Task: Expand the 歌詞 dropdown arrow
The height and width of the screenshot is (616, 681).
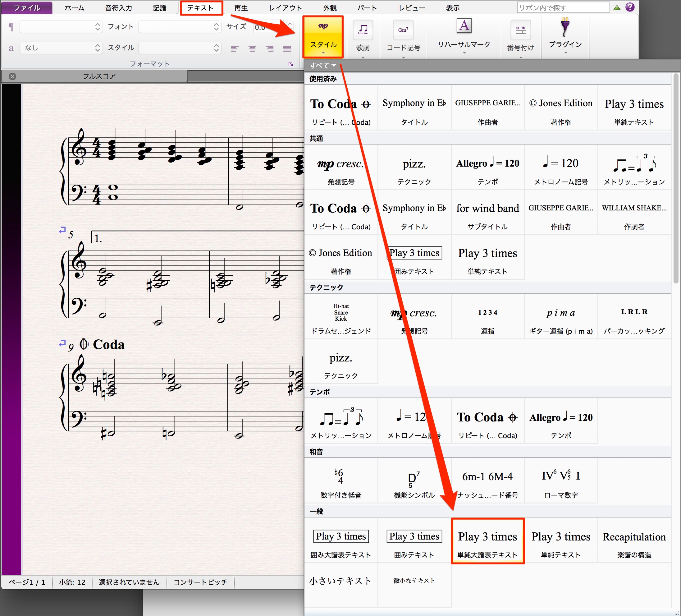Action: pos(363,57)
